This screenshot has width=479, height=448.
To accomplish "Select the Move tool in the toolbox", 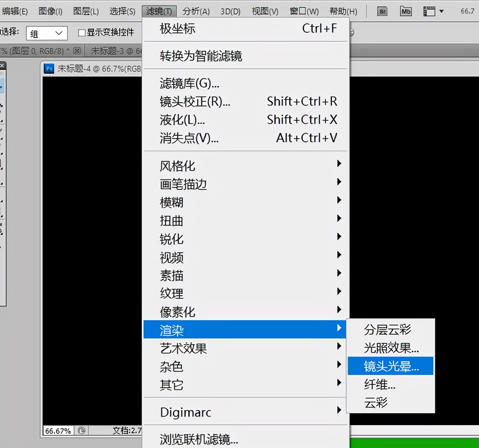I will (x=1, y=86).
